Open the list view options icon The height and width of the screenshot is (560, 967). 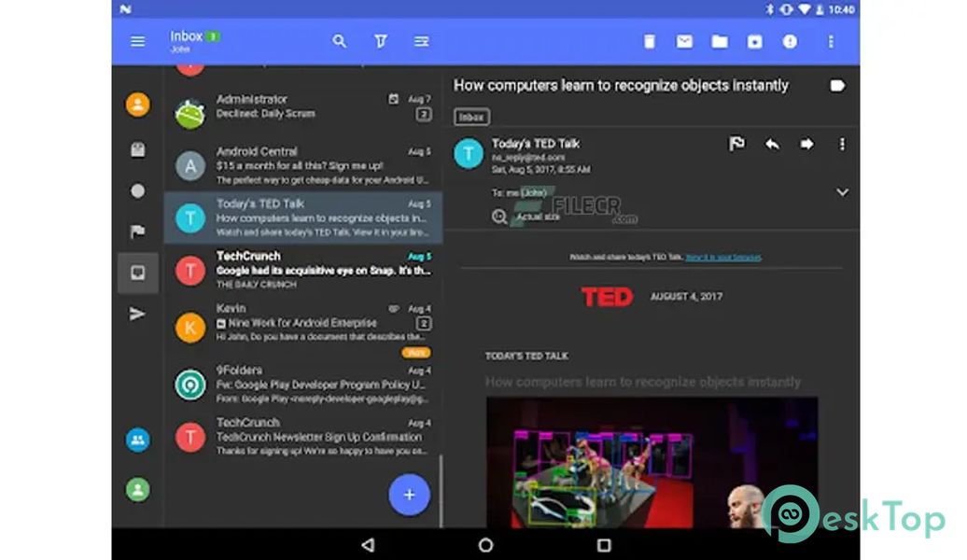coord(421,41)
